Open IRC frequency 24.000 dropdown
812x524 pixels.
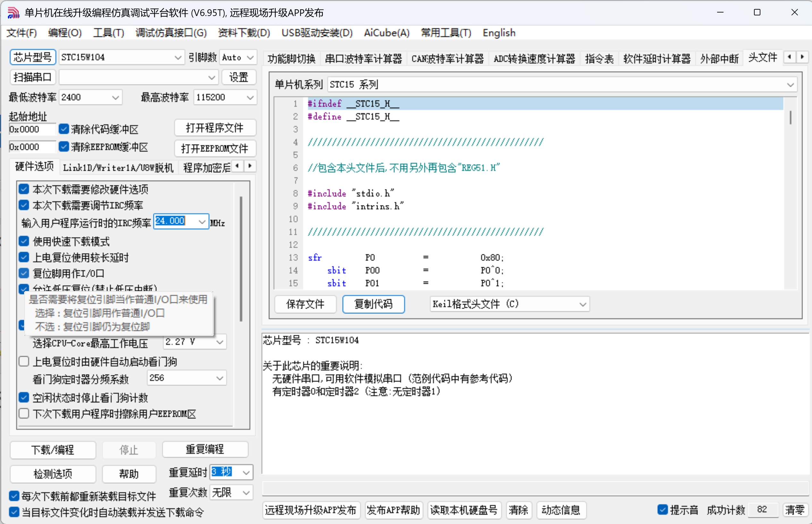[x=181, y=221]
